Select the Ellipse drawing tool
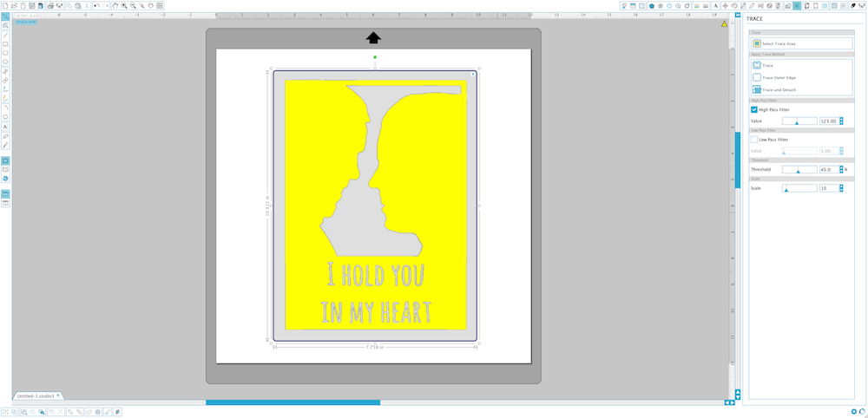The height and width of the screenshot is (418, 868). (5, 62)
